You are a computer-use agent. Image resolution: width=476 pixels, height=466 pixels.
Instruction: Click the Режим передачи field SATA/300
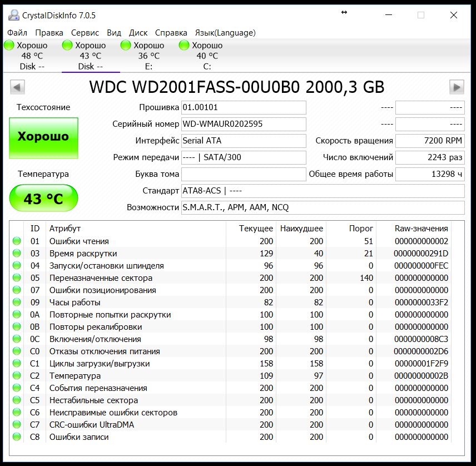click(244, 157)
